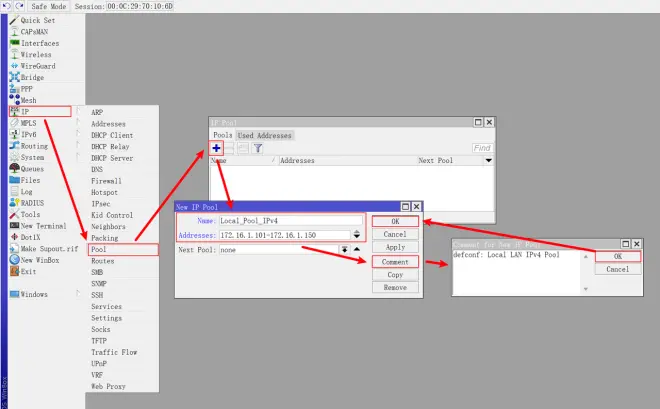This screenshot has width=660, height=409.
Task: Open Quick Set from the sidebar
Action: click(x=37, y=20)
